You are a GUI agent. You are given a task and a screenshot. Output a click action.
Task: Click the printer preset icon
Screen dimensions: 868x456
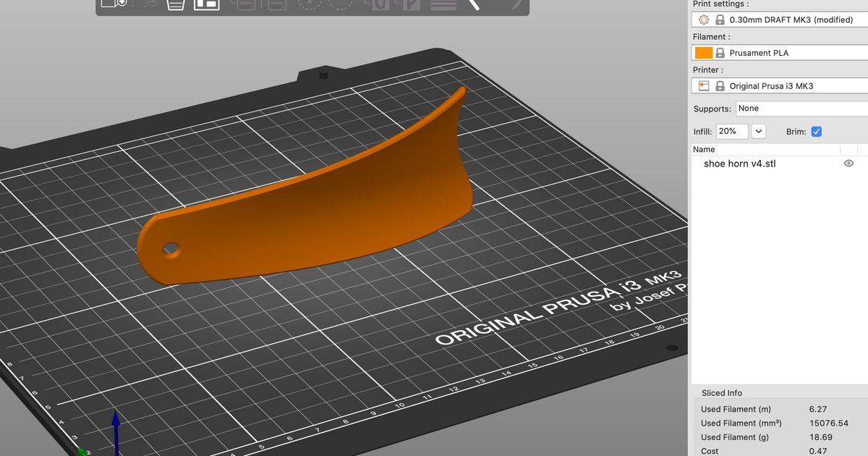click(x=704, y=86)
